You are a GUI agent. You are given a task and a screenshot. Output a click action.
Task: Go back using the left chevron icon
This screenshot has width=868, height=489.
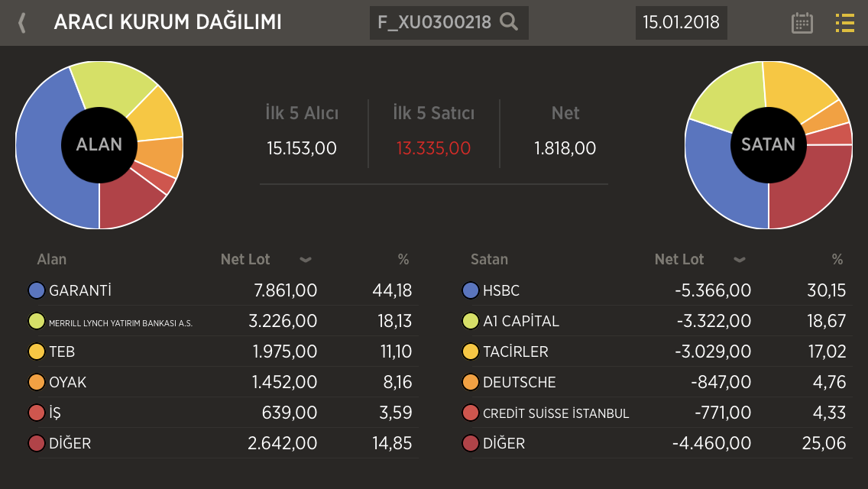click(22, 23)
